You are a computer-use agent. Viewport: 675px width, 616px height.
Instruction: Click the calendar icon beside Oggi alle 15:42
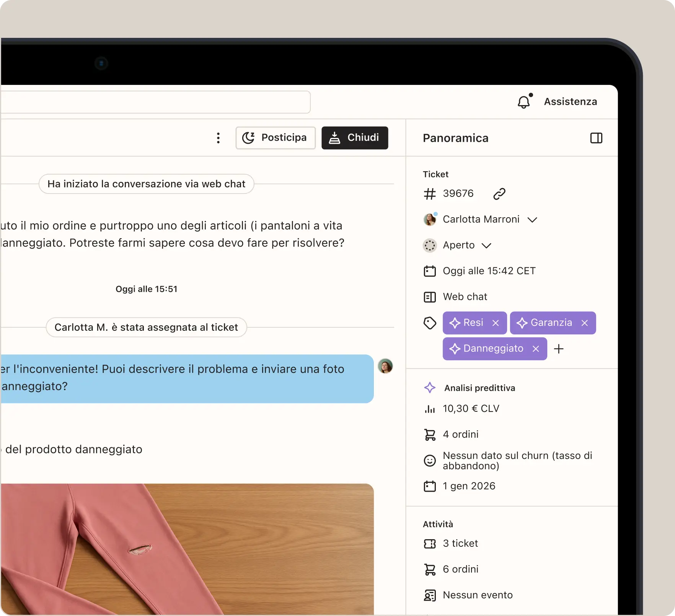click(x=430, y=271)
